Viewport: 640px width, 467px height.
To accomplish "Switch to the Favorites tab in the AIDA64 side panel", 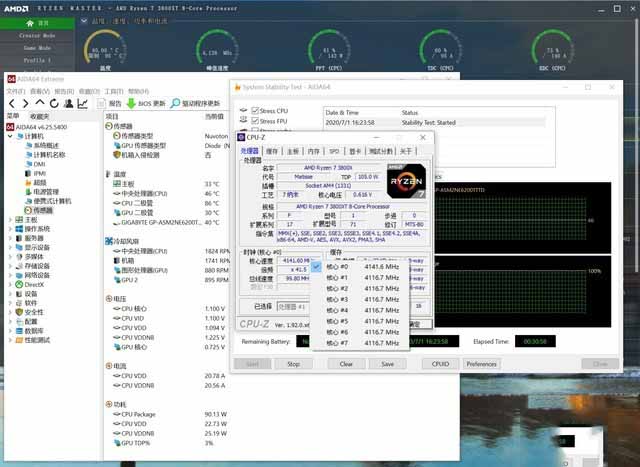I will (x=39, y=116).
